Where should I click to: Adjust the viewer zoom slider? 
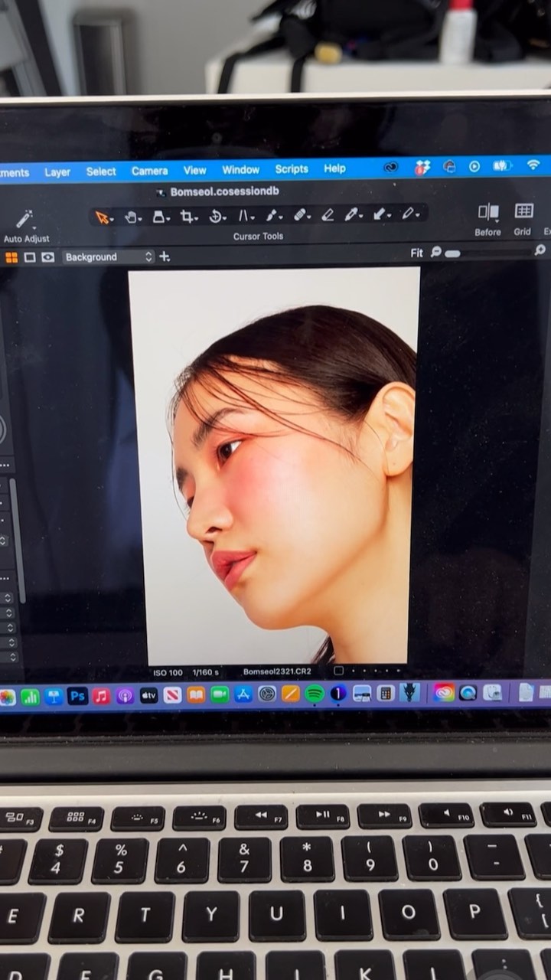coord(452,253)
